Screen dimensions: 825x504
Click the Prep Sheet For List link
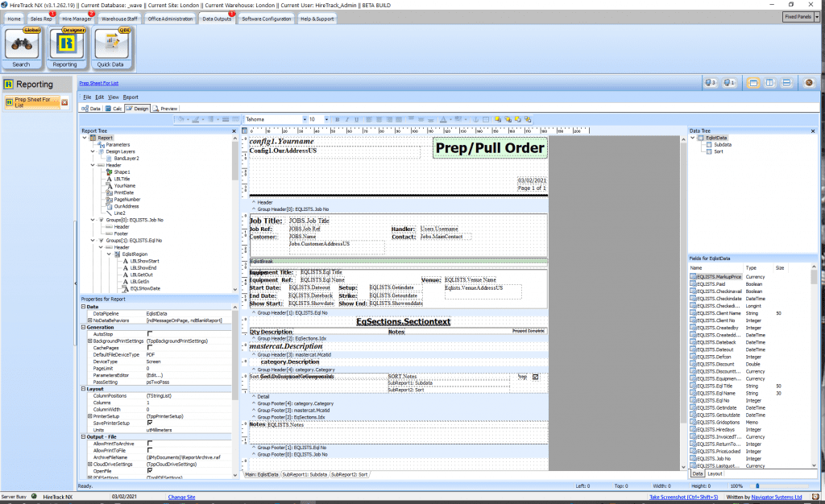[99, 83]
